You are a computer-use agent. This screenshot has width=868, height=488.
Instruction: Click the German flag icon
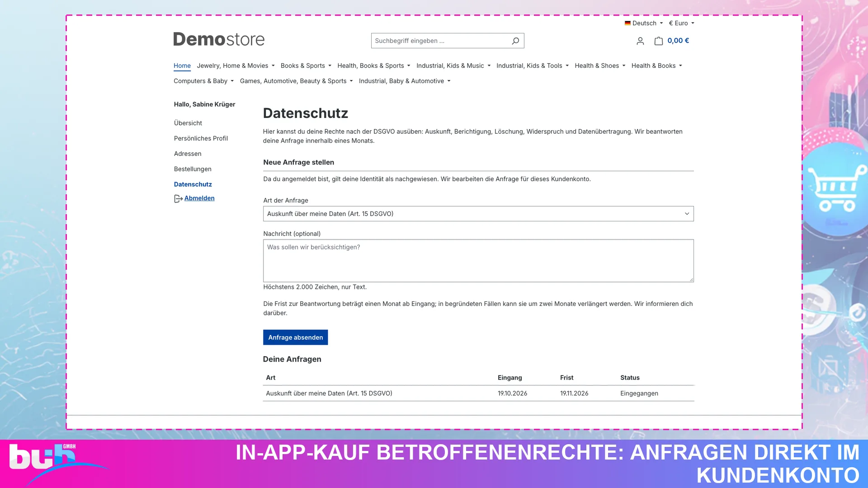tap(627, 23)
